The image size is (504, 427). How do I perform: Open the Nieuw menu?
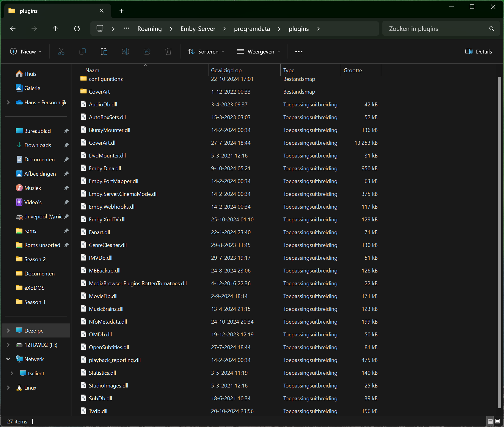point(26,52)
